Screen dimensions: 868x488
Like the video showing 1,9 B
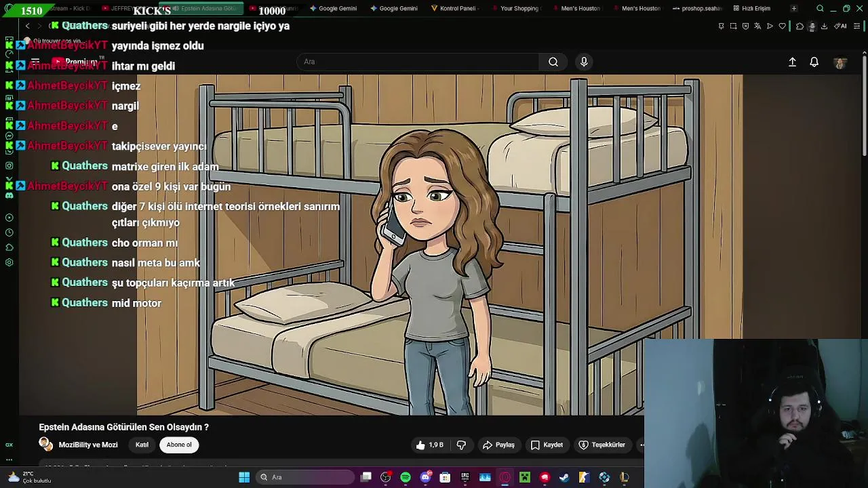[429, 445]
